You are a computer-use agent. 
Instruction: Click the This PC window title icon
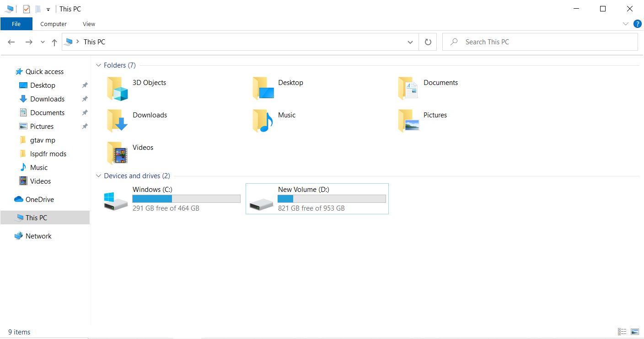point(9,9)
